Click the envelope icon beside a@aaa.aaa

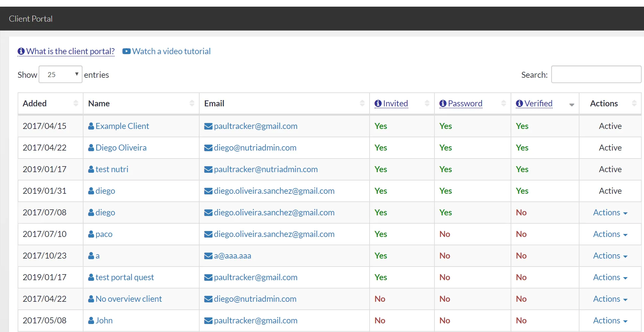208,256
